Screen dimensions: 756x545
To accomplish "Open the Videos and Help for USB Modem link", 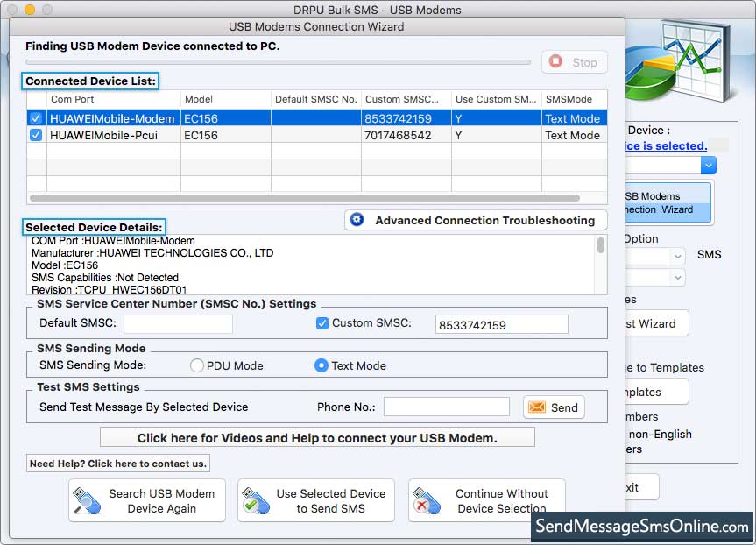I will [317, 437].
